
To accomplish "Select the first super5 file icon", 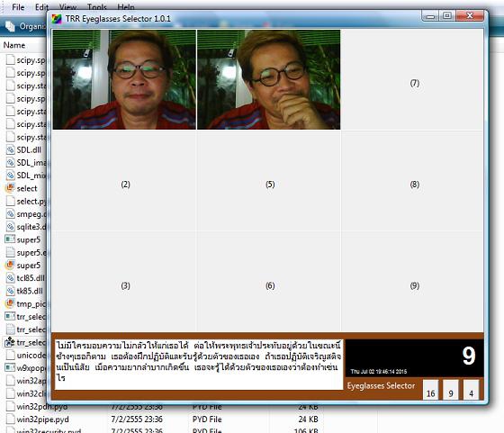I will pyautogui.click(x=10, y=239).
